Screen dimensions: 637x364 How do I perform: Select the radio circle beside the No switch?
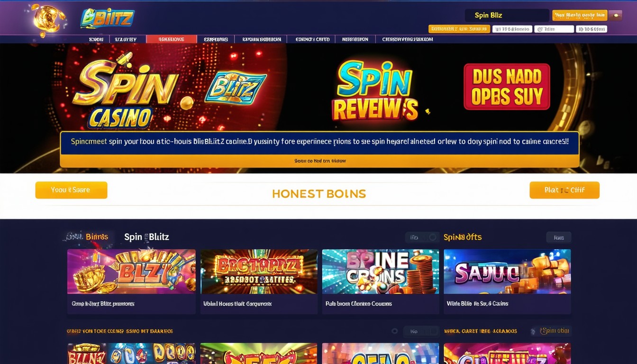[x=394, y=331]
